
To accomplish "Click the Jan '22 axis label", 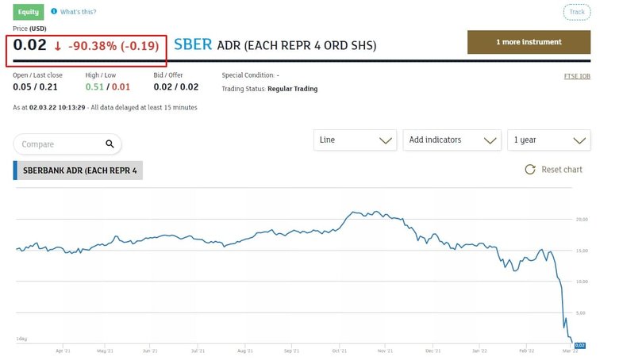I will pyautogui.click(x=480, y=351).
